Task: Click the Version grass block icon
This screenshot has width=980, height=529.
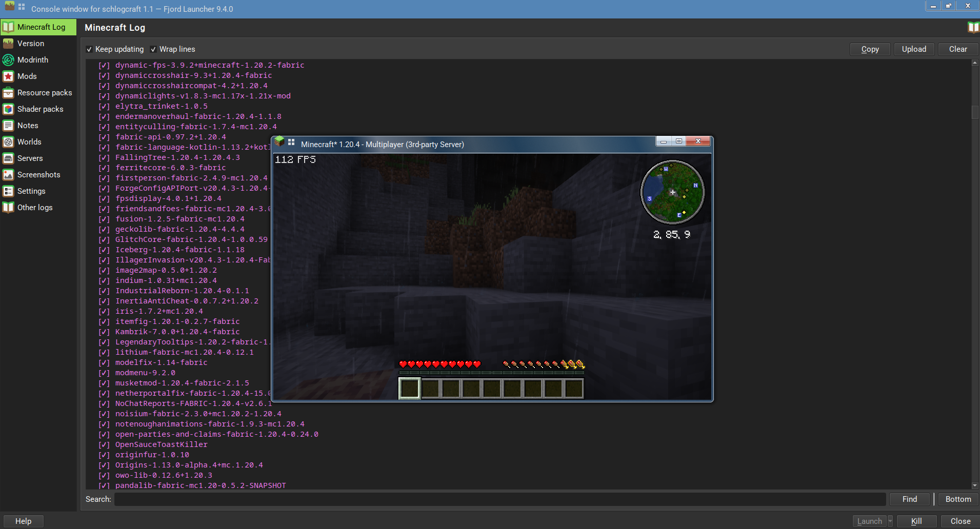Action: pyautogui.click(x=8, y=44)
